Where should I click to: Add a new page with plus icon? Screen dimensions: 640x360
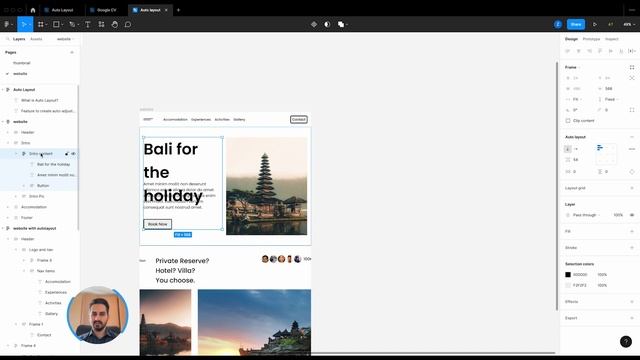72,52
